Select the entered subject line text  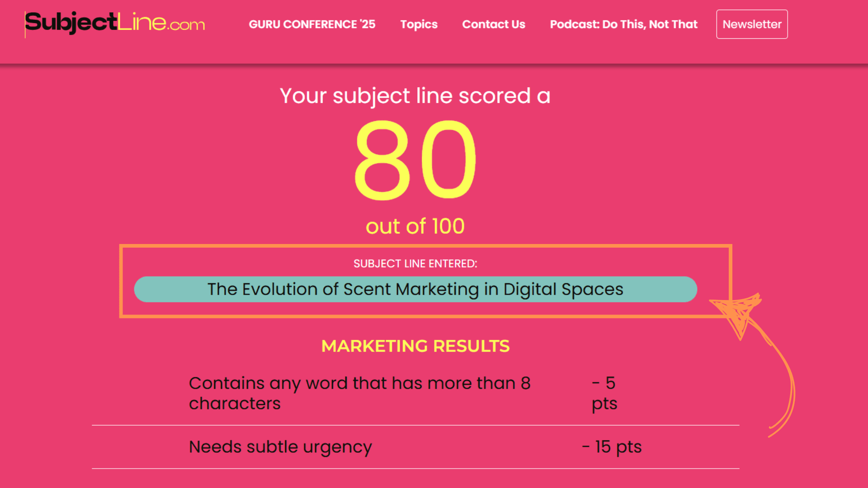(415, 289)
